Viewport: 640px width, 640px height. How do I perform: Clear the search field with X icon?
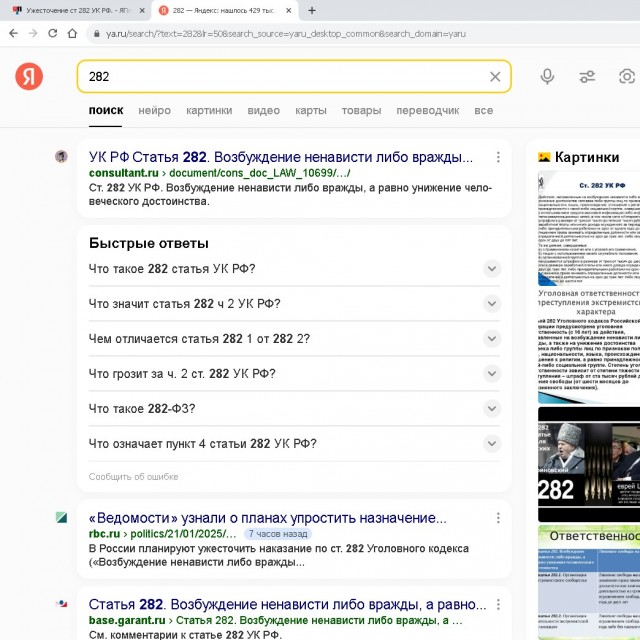[495, 76]
